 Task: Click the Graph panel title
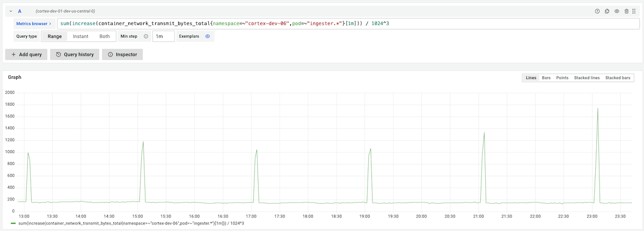point(14,77)
